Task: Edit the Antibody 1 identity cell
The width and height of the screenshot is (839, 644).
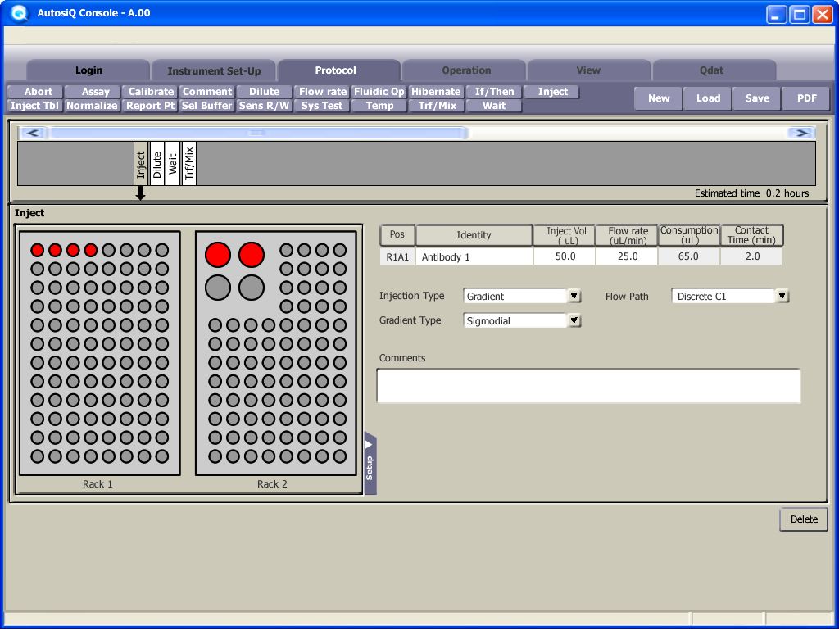Action: [474, 256]
